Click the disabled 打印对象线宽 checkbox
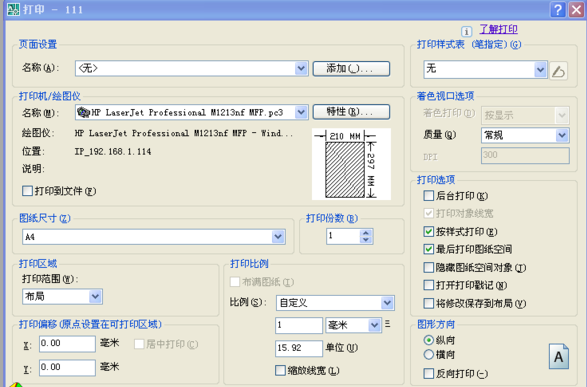Screen dimensions: 587x387 [428, 213]
